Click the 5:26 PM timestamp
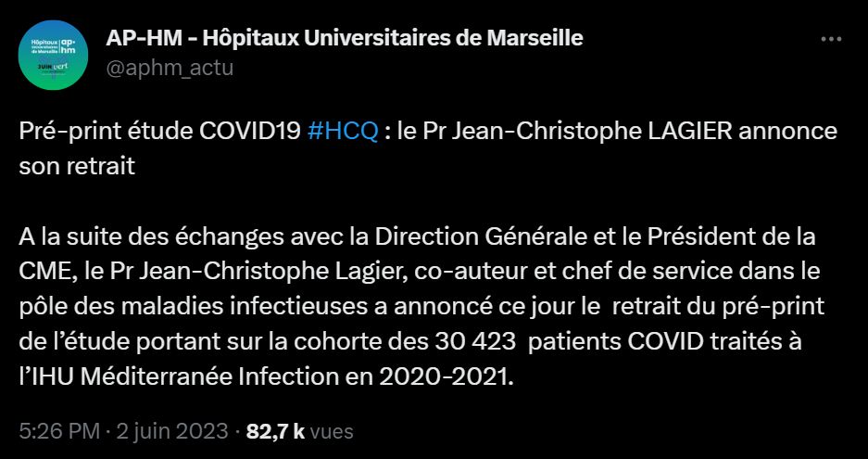The image size is (868, 459). pyautogui.click(x=53, y=432)
